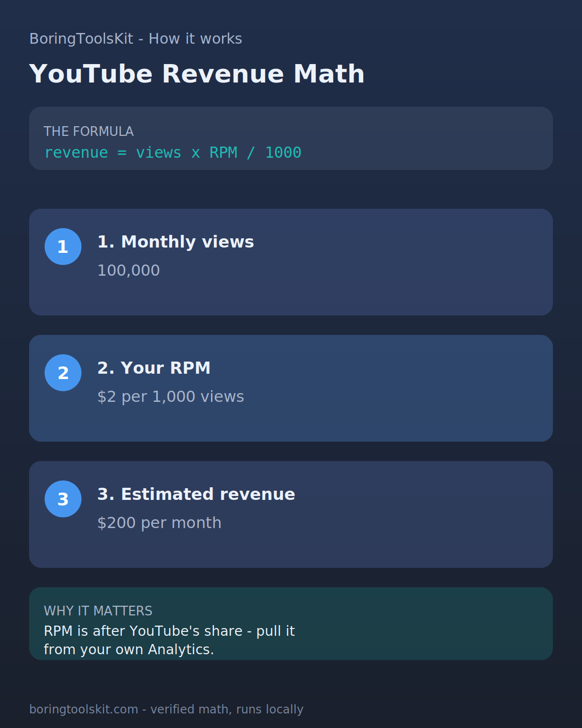The height and width of the screenshot is (728, 582).
Task: Click the '1. Monthly views' heading
Action: click(x=176, y=242)
